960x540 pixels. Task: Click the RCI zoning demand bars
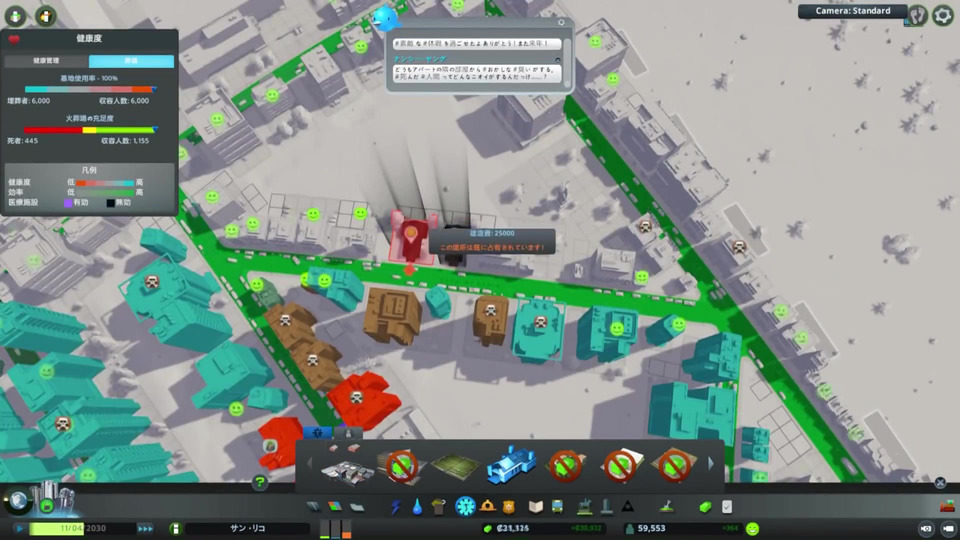[x=336, y=529]
